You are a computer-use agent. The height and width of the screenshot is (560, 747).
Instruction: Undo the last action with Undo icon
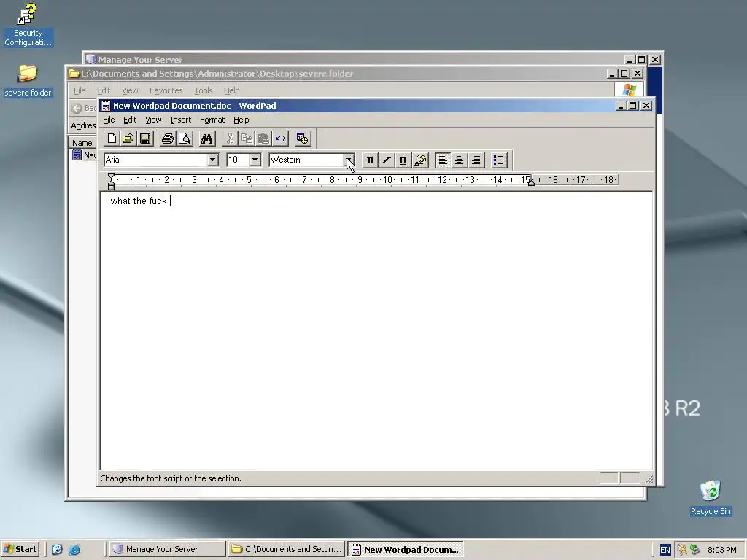pos(279,139)
